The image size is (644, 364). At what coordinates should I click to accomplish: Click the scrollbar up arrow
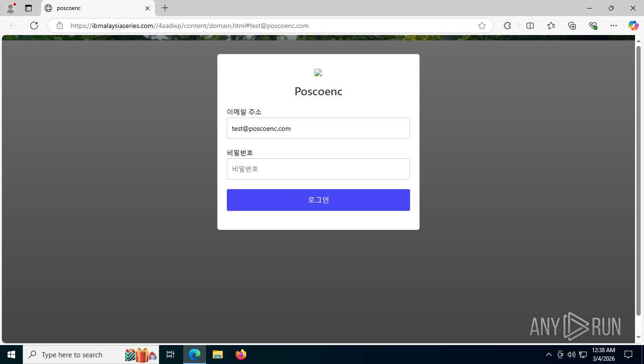(638, 40)
